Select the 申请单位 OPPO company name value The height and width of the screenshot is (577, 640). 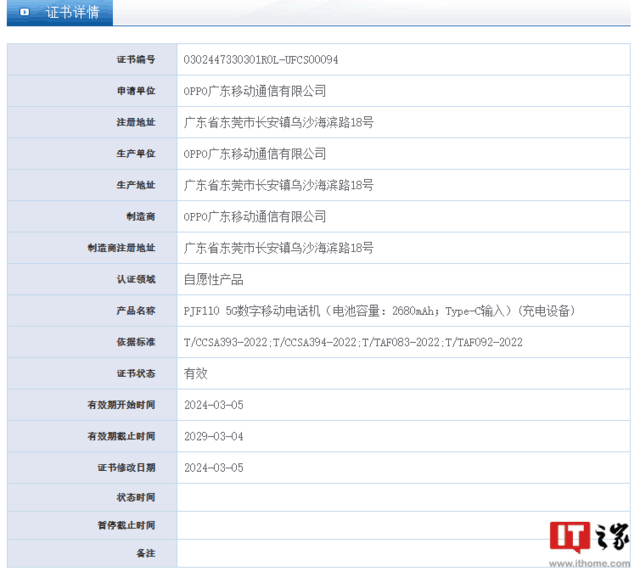tap(255, 91)
